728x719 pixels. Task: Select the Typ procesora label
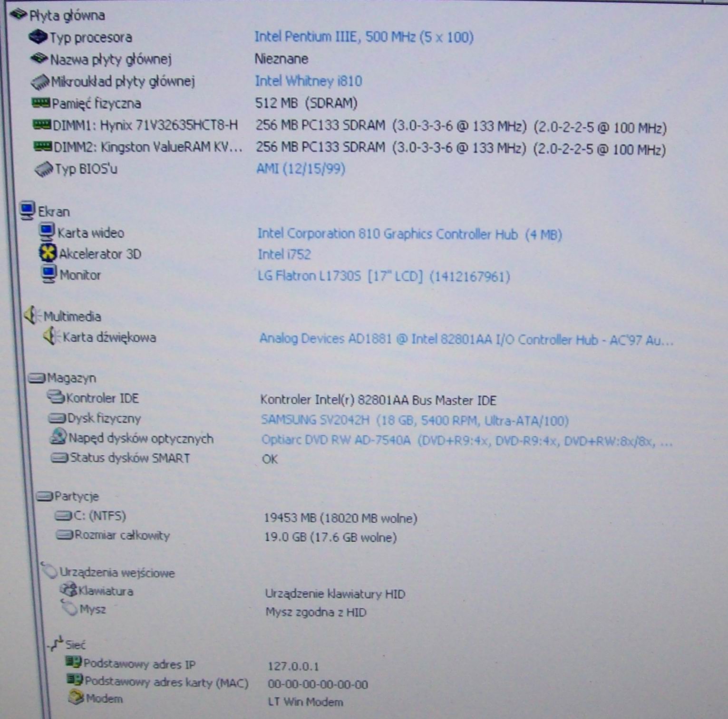pyautogui.click(x=91, y=37)
